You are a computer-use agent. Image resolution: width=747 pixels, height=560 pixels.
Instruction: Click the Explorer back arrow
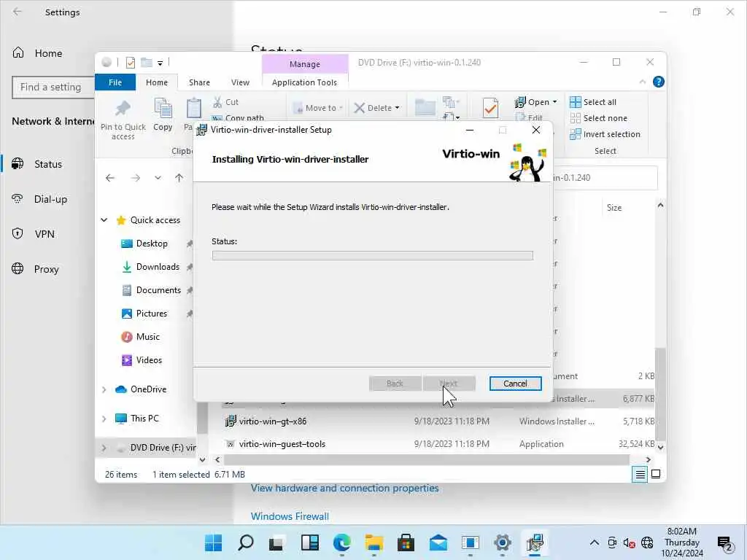(110, 178)
